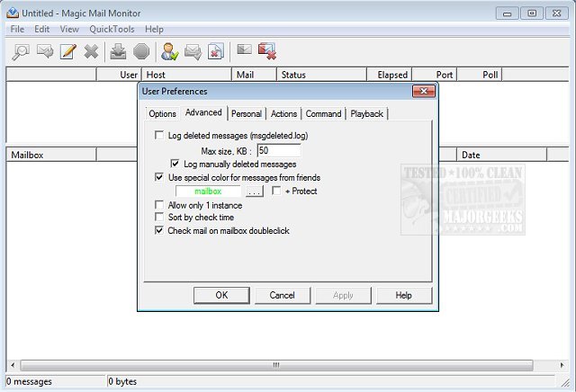
Task: Click the Cancel button
Action: (282, 296)
